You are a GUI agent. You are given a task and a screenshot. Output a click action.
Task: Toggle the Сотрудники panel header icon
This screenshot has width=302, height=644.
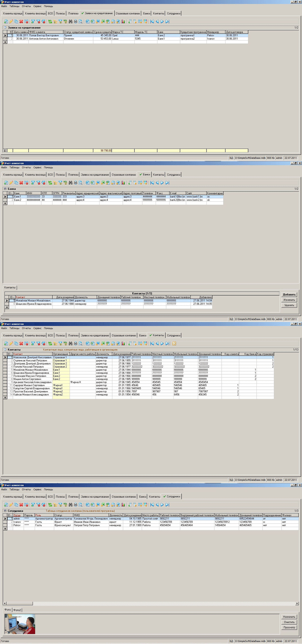coord(5,511)
